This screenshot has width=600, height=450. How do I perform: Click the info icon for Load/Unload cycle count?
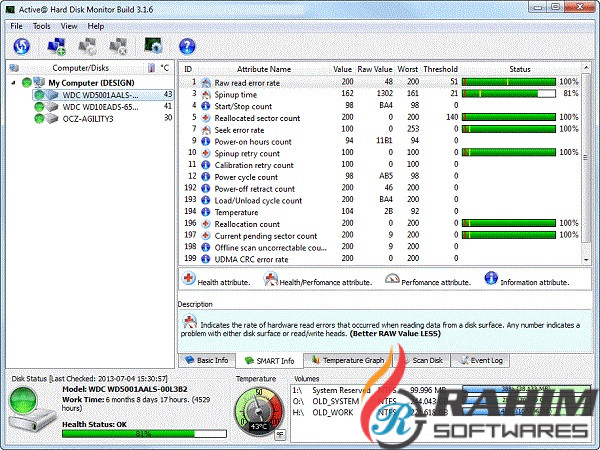coord(206,200)
